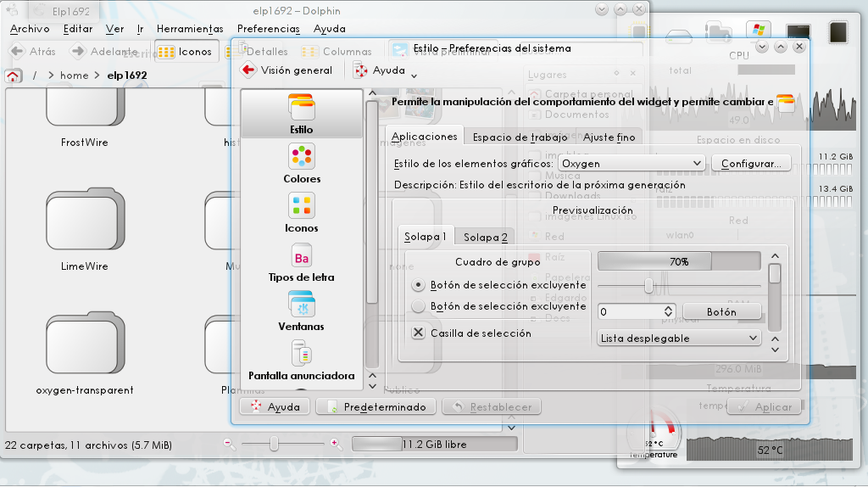Expand the Ayuda toolbar dropdown arrow
Image resolution: width=868 pixels, height=487 pixels.
pos(414,75)
